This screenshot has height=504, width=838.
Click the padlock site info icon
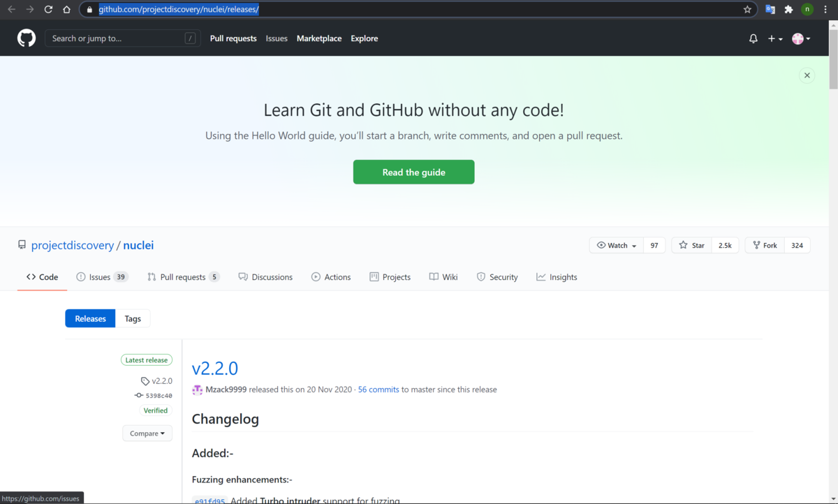coord(89,10)
